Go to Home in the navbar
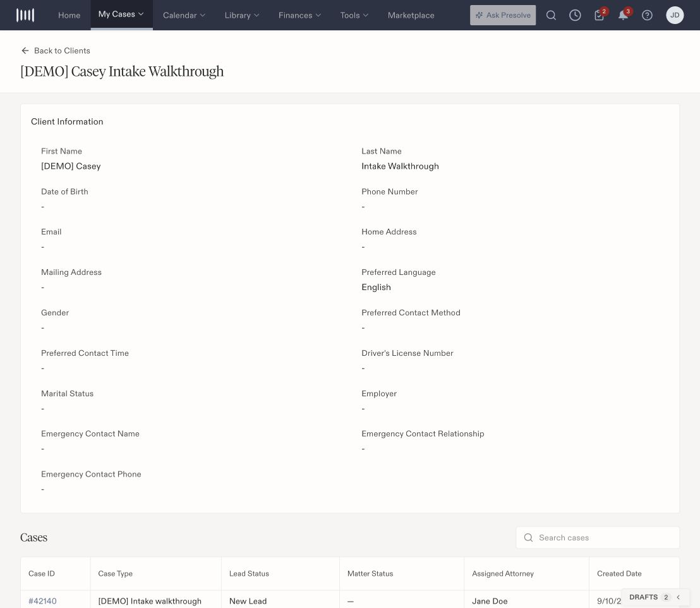The image size is (700, 608). [69, 15]
